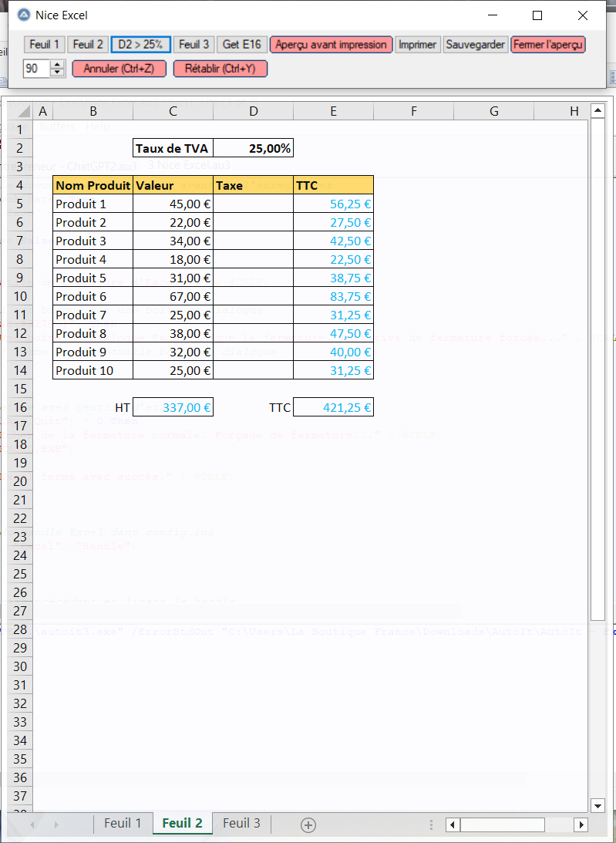616x843 pixels.
Task: Click the vertical scrollbar up arrow
Action: click(x=597, y=111)
